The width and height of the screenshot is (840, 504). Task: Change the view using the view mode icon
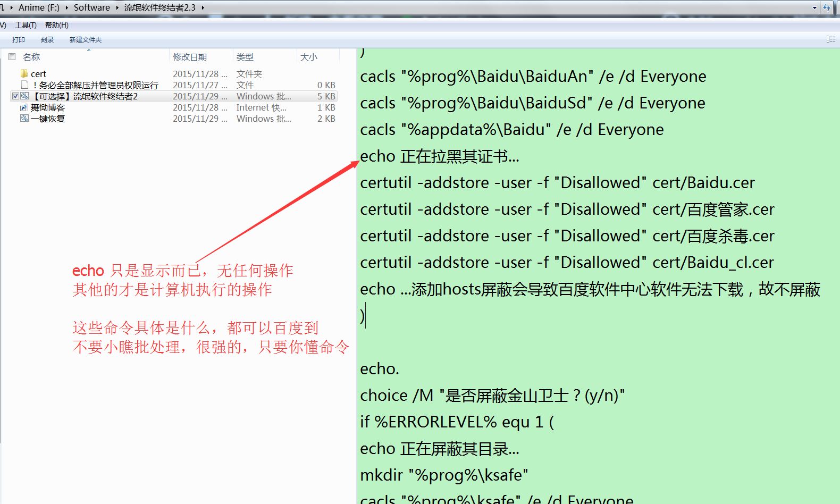click(x=830, y=39)
